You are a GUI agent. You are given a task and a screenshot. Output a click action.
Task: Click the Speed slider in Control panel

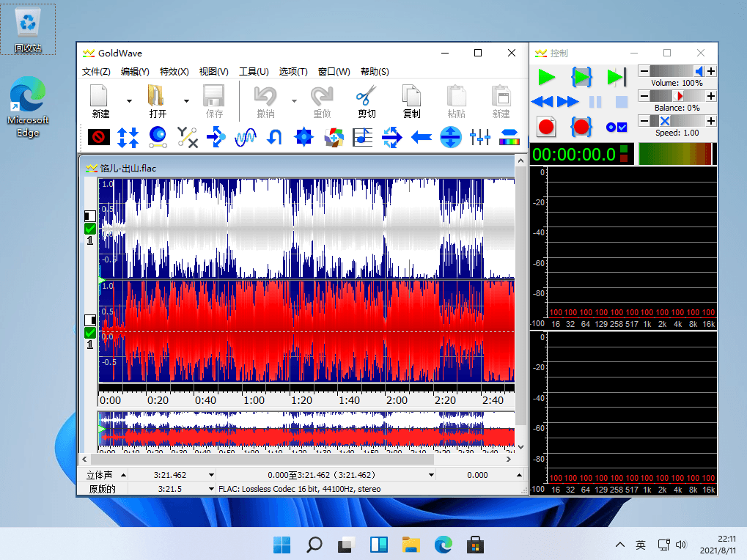[677, 121]
